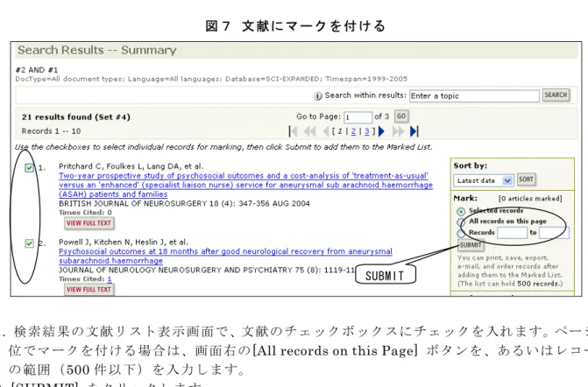Click 'Search Results -- Summary' heading
Viewport: 588px width, 387px height.
[97, 50]
